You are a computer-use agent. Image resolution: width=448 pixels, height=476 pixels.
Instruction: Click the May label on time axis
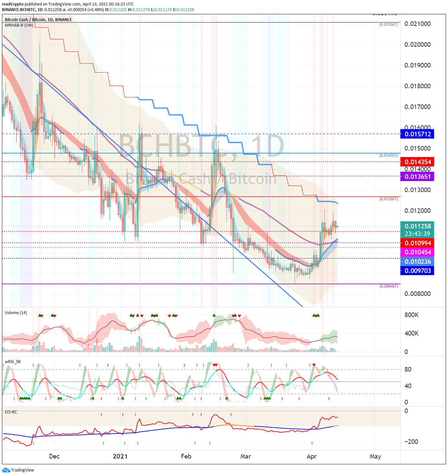point(375,456)
